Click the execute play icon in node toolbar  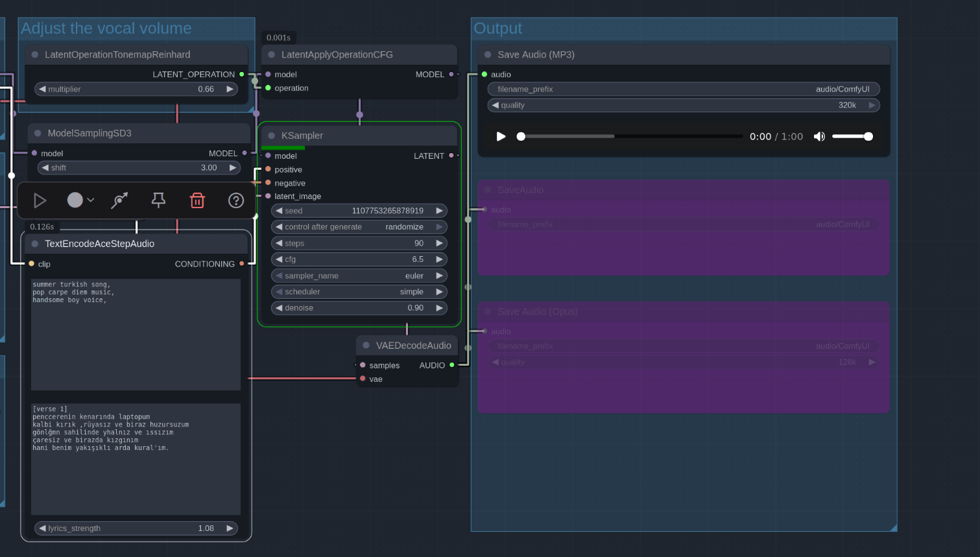pyautogui.click(x=40, y=201)
